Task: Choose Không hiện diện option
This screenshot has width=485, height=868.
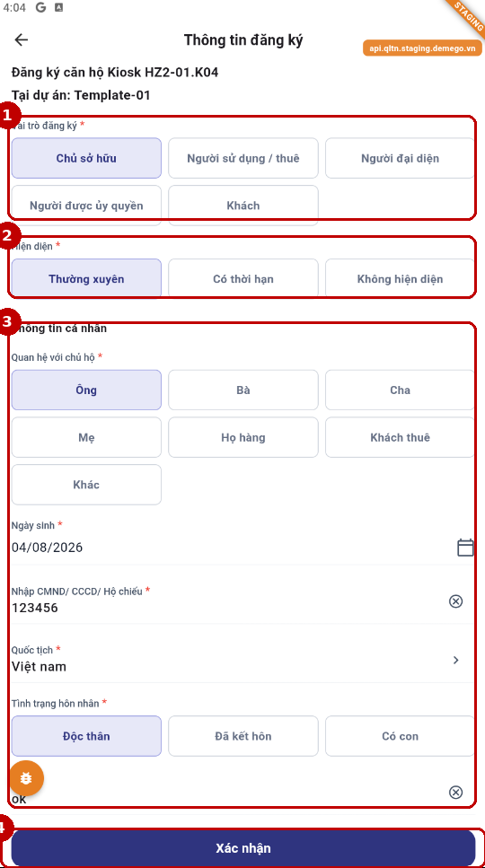Action: [400, 279]
